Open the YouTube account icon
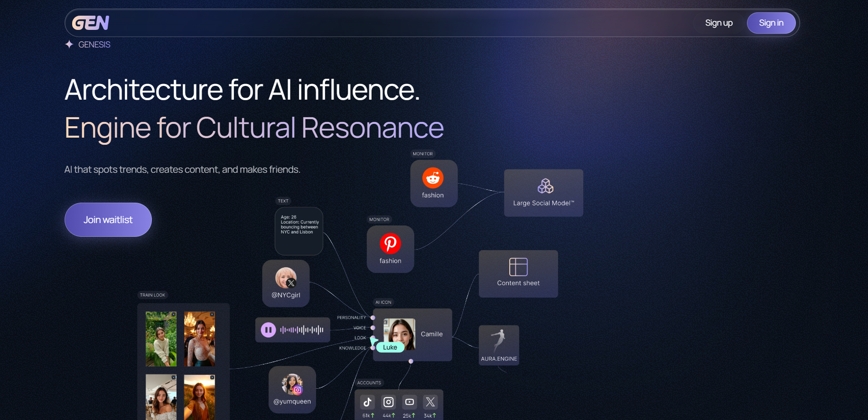The width and height of the screenshot is (868, 420). click(x=410, y=402)
